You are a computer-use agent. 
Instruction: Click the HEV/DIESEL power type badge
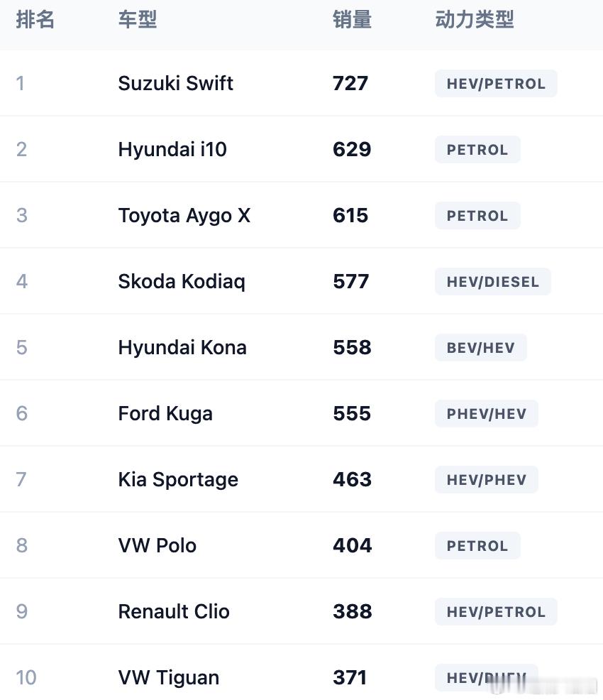tap(492, 282)
